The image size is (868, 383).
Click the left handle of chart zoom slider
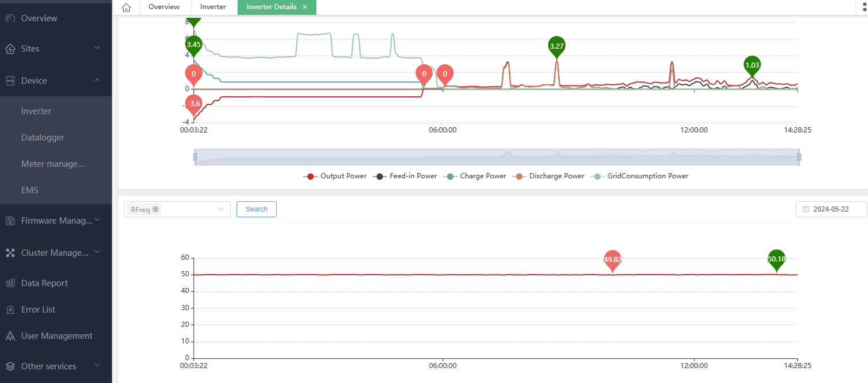coord(195,157)
